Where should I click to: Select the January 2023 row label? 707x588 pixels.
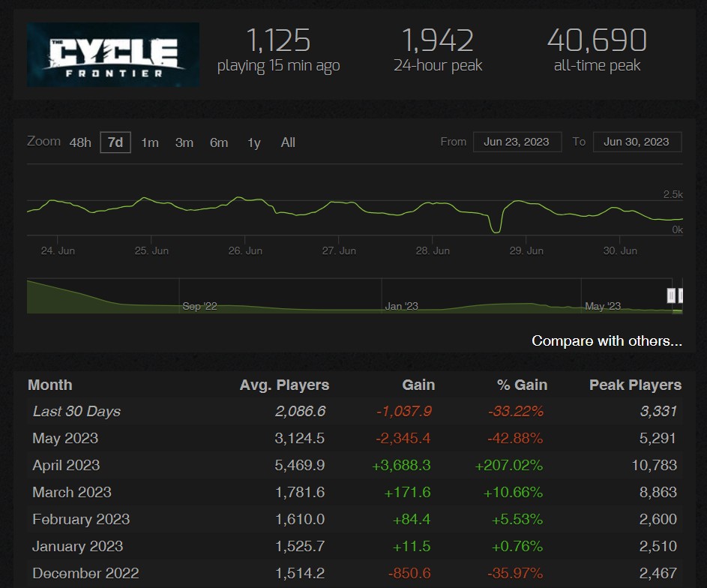(77, 547)
